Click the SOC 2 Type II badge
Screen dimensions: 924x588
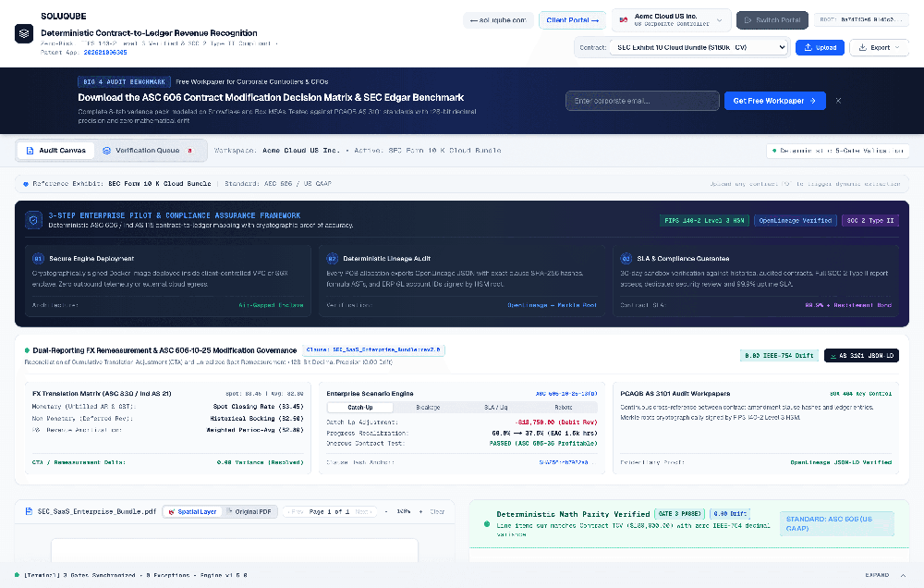pos(870,221)
